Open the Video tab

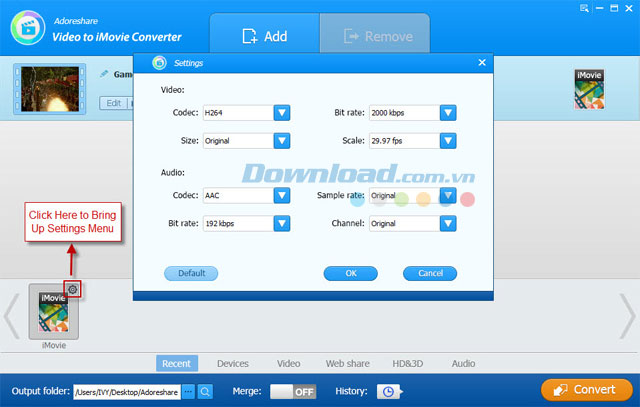click(289, 363)
